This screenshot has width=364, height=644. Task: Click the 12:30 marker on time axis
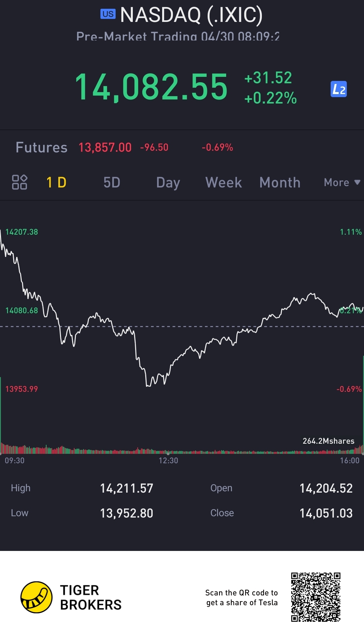pos(168,460)
